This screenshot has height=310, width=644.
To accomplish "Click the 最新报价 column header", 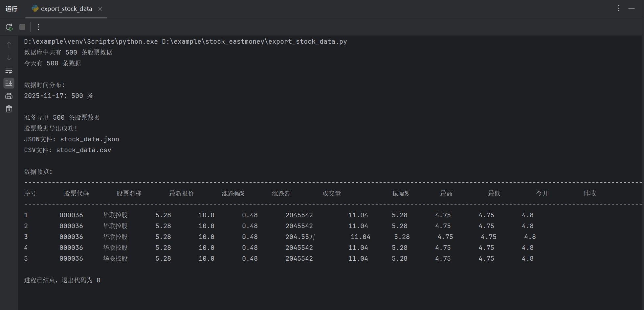I will 182,193.
